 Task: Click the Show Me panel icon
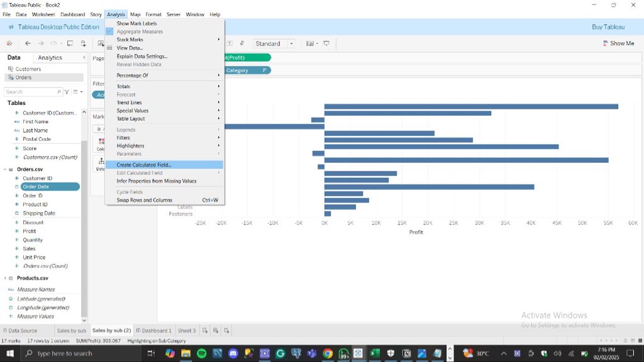606,43
